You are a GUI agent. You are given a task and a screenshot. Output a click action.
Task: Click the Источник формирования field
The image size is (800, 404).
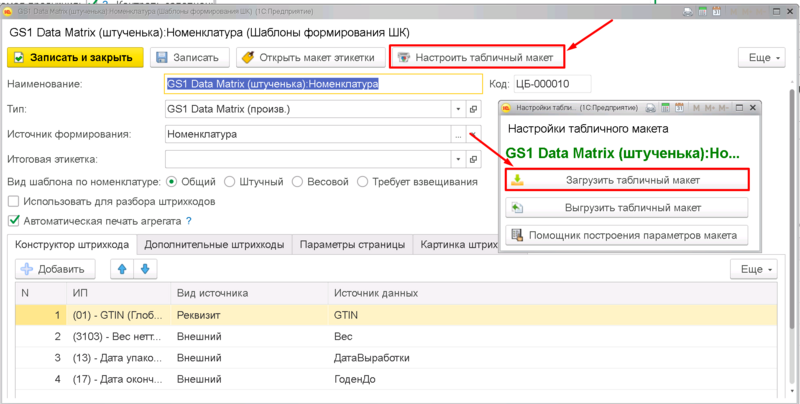[308, 135]
